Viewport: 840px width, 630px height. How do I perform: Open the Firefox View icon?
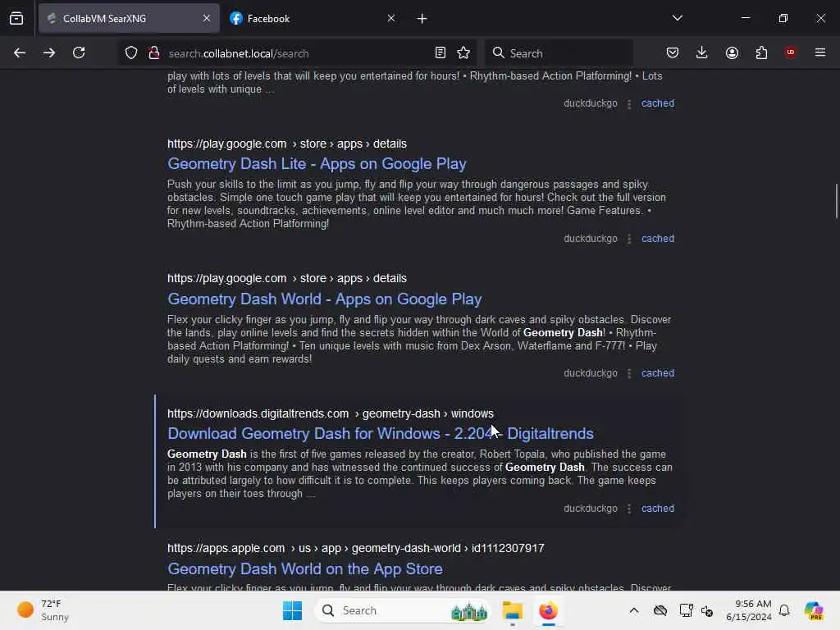point(16,19)
